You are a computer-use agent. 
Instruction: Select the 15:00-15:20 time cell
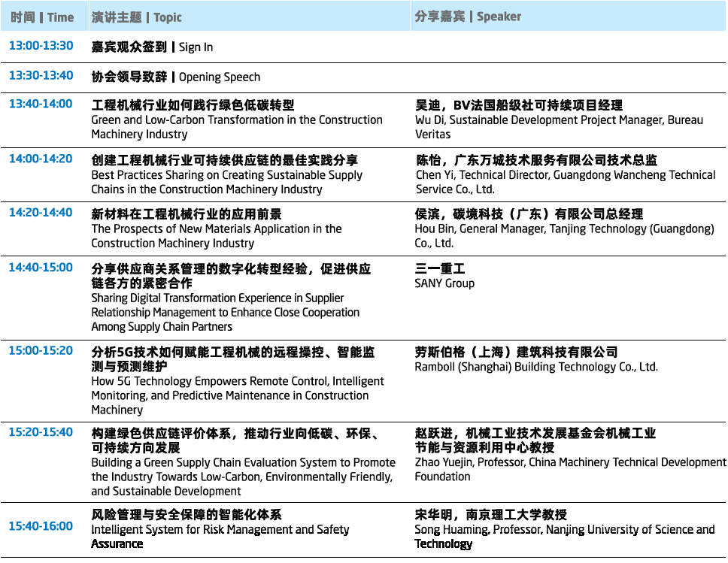tap(41, 350)
